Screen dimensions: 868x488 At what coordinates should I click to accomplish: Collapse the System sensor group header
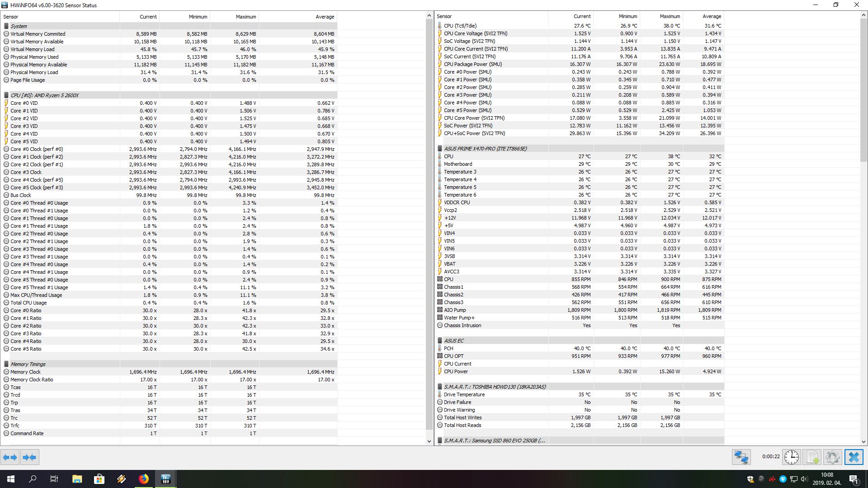point(19,26)
